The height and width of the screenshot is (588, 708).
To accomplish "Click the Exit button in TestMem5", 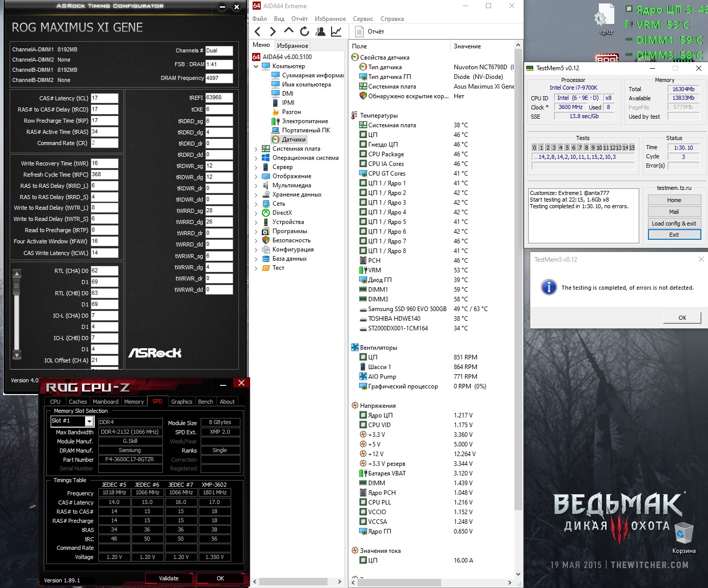I will point(674,235).
